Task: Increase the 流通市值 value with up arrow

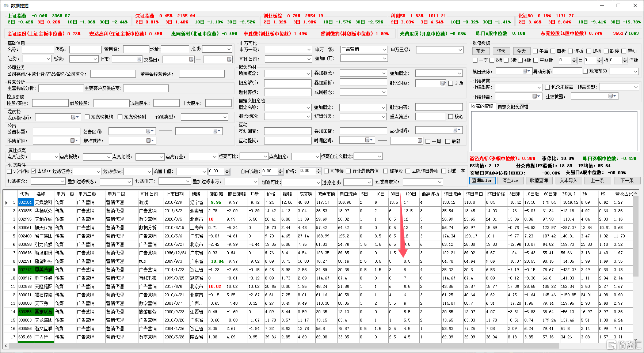Action: 227,170
